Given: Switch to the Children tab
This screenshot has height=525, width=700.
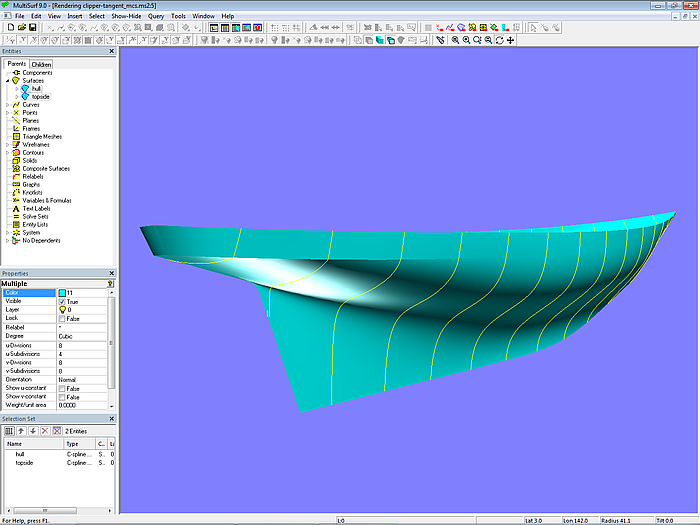Looking at the screenshot, I should (x=41, y=64).
